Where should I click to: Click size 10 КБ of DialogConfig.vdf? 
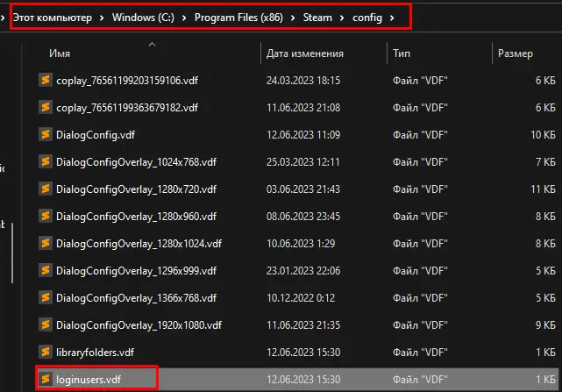pos(543,135)
